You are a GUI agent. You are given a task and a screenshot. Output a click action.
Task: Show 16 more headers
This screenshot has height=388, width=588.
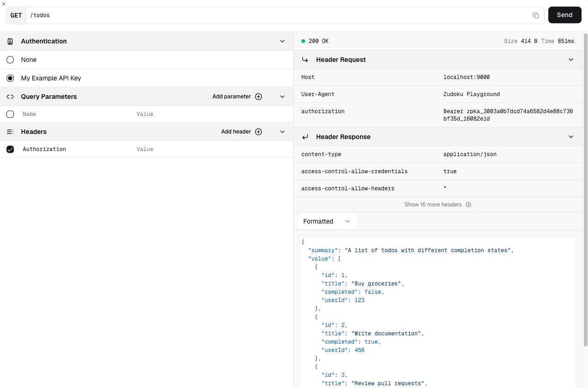click(x=438, y=205)
